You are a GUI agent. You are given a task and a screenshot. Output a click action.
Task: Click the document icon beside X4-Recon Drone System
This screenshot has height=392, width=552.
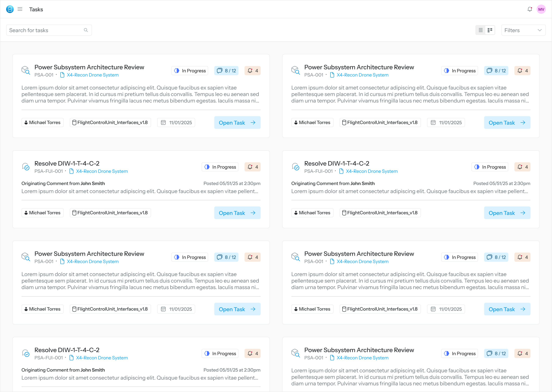(x=62, y=75)
